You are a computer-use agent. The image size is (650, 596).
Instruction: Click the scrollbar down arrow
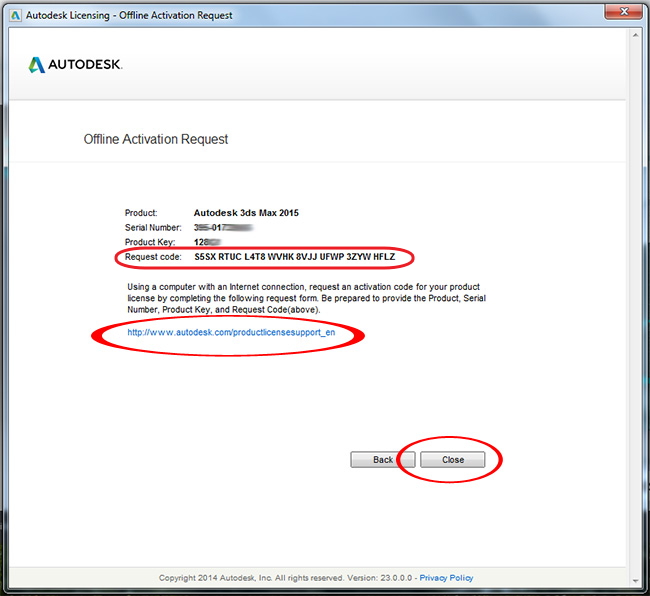click(635, 581)
